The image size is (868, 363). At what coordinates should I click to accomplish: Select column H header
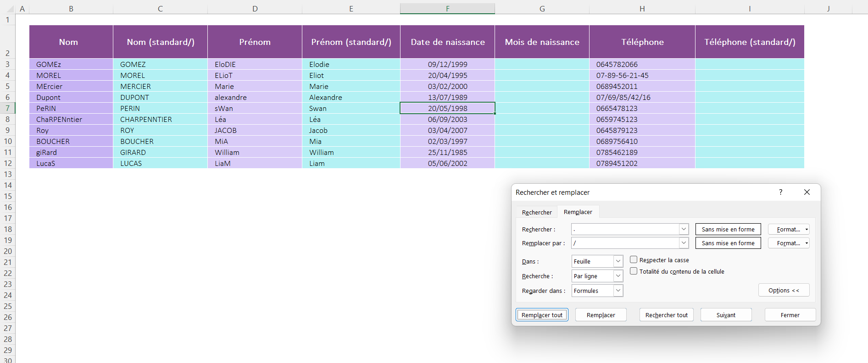[642, 9]
